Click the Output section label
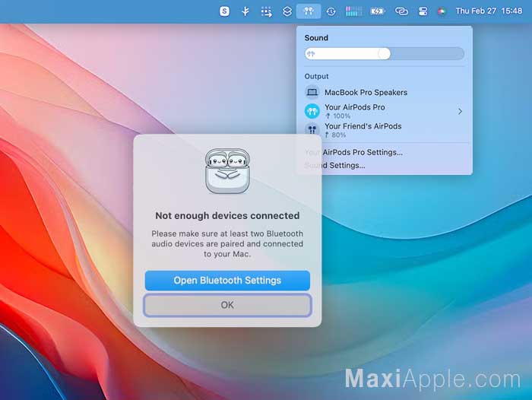The height and width of the screenshot is (400, 532). point(316,76)
